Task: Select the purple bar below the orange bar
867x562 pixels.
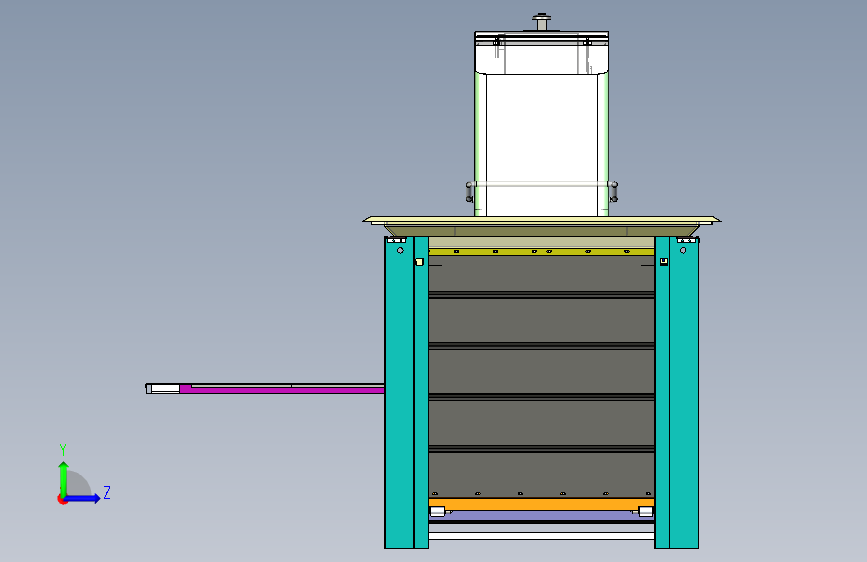Action: pos(541,516)
